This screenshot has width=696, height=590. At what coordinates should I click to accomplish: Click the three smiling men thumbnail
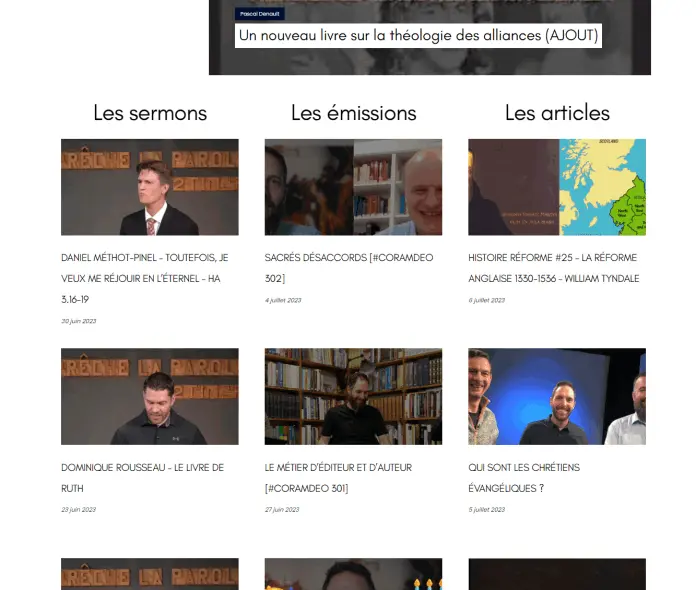557,396
